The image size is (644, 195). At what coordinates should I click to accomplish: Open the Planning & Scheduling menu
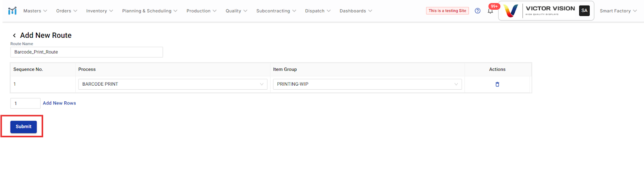click(x=149, y=11)
